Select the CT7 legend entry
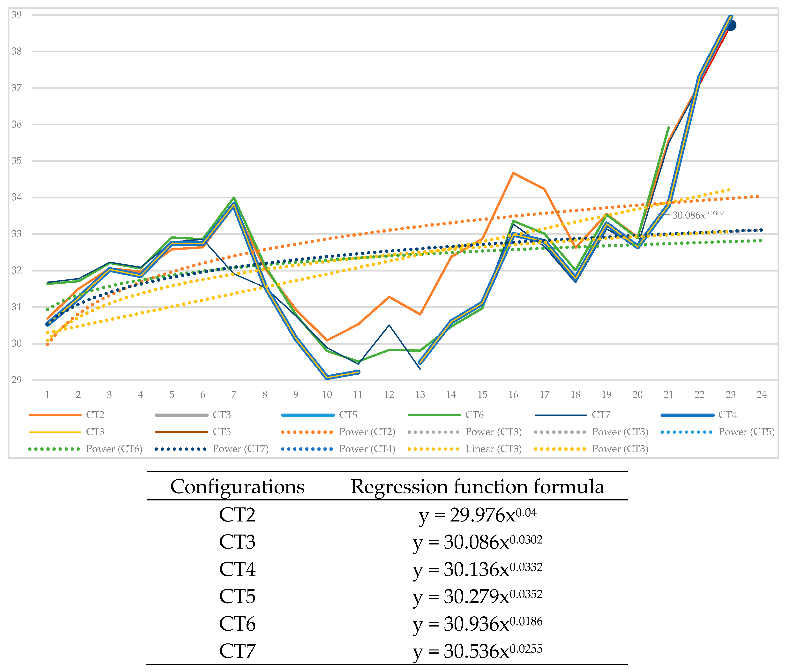 pos(601,415)
